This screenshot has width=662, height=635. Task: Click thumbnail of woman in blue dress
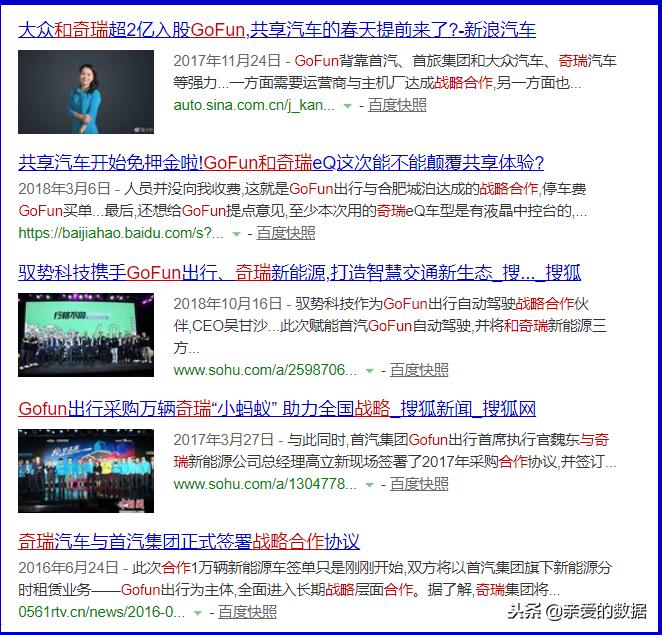[x=86, y=92]
